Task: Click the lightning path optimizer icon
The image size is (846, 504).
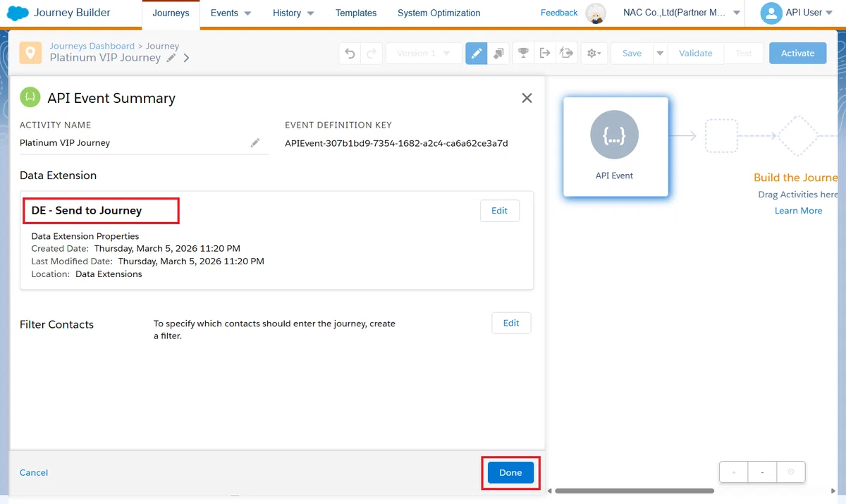Action: pos(566,54)
